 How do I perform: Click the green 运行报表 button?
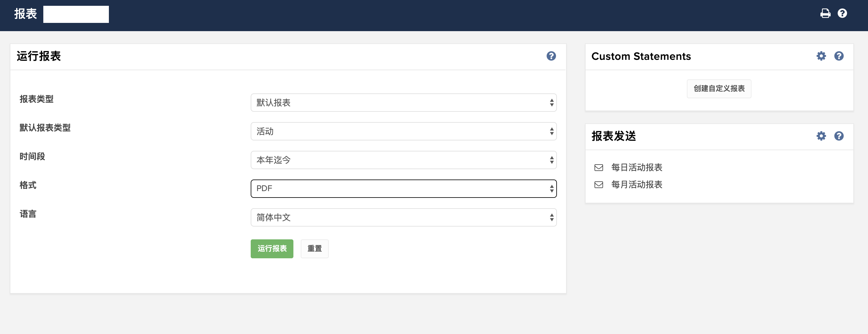point(272,249)
